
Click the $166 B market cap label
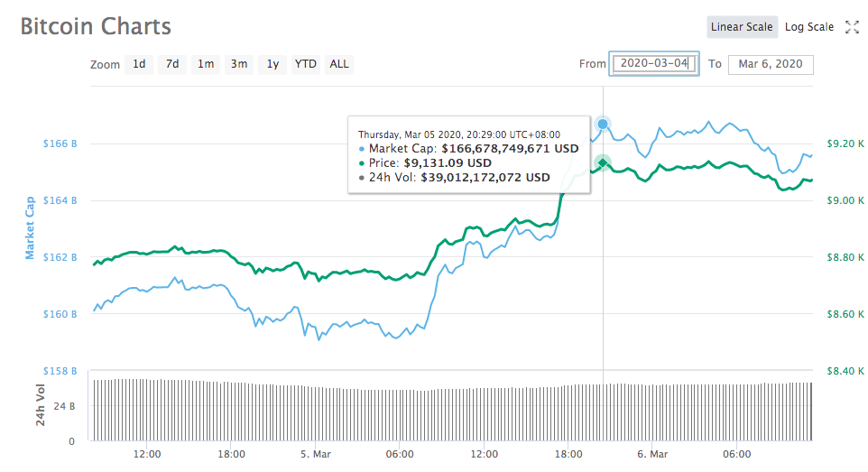[60, 143]
